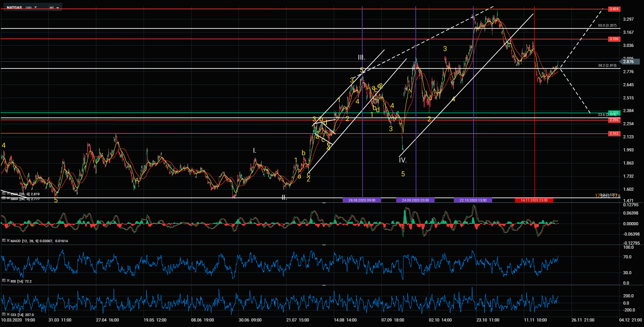Click the red 3.404 price level label
This screenshot has width=644, height=327.
[x=614, y=9]
